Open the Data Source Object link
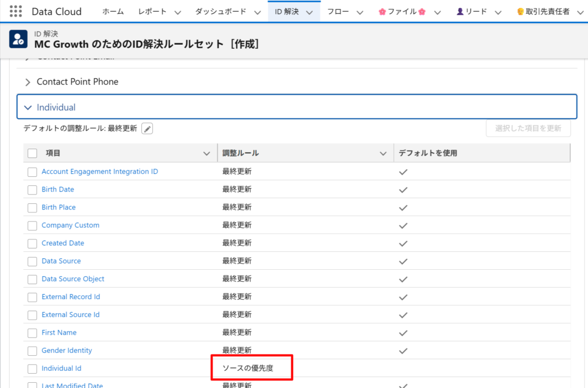This screenshot has width=588, height=388. pos(73,279)
